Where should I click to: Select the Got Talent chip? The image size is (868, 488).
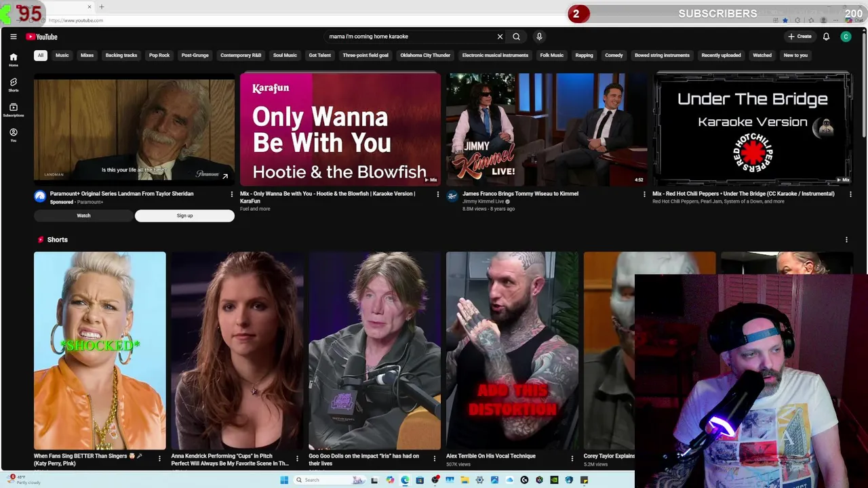pos(320,56)
